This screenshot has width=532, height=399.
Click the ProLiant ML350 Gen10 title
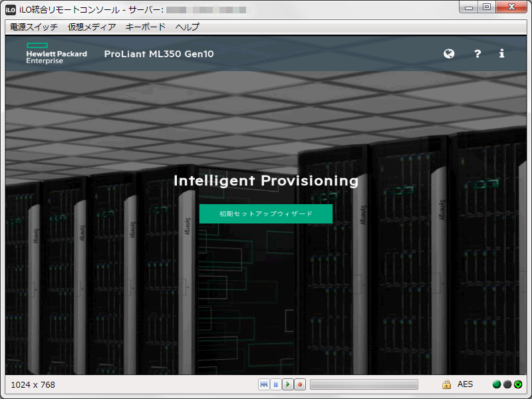(x=159, y=54)
